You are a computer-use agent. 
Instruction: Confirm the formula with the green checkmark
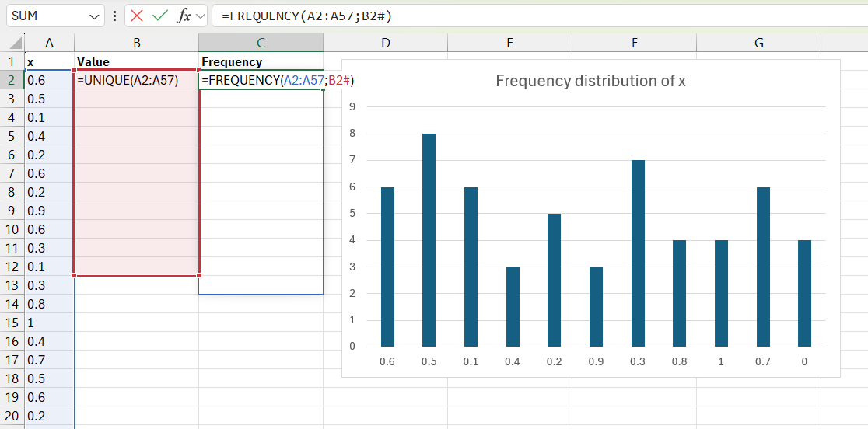click(x=160, y=16)
